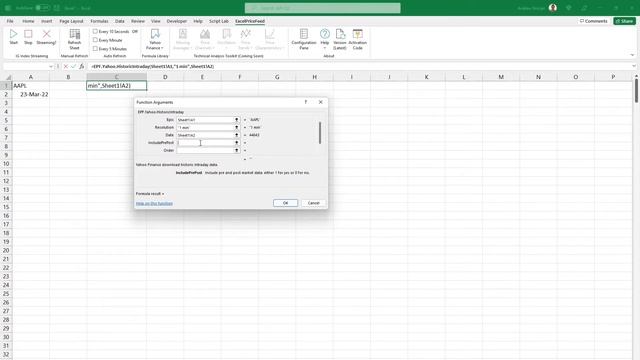Click the Streaming status X icon
This screenshot has width=640, height=360.
click(46, 36)
